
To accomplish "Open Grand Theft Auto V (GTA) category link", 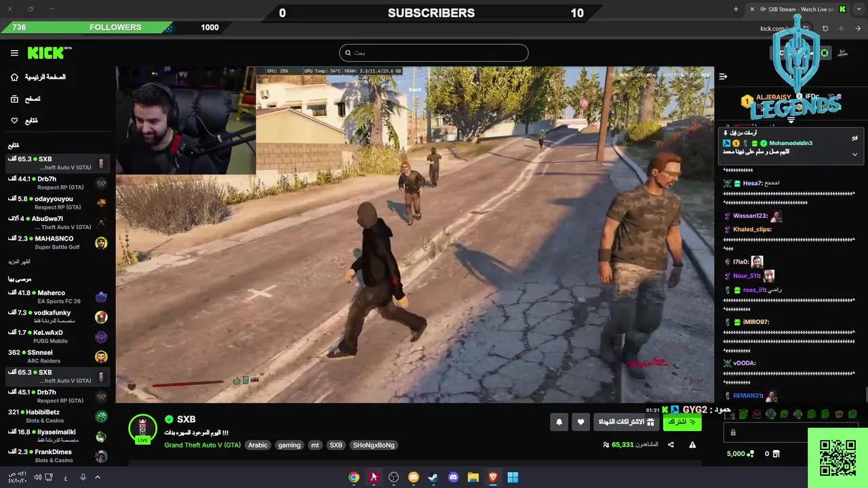I will coord(202,445).
